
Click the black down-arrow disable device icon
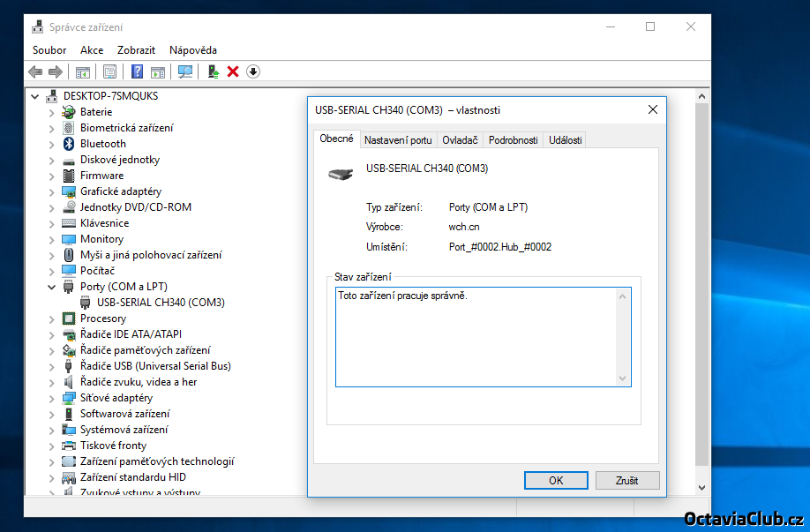[253, 71]
